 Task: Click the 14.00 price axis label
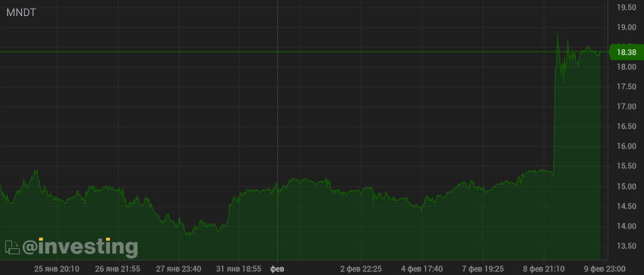[626, 226]
